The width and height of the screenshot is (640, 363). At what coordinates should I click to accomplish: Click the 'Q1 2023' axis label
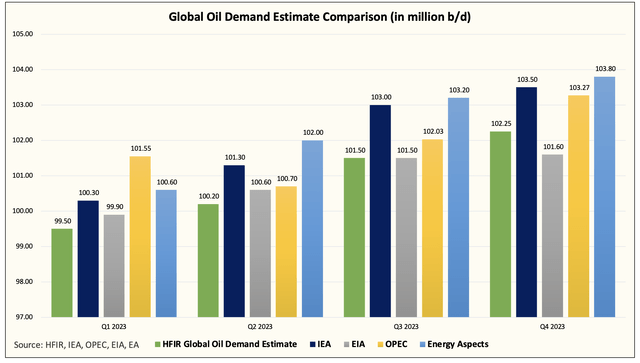coord(114,327)
